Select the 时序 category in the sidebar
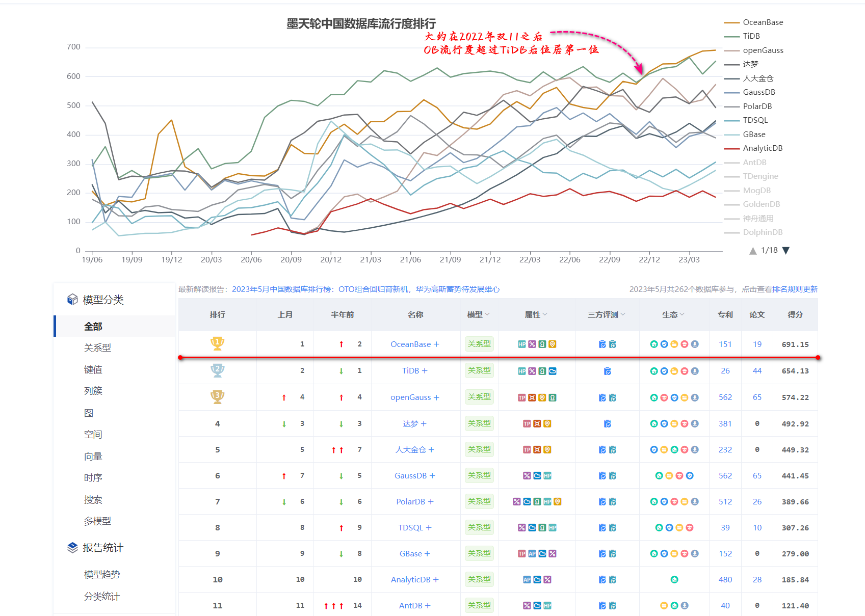Viewport: 865px width, 616px height. (x=93, y=478)
